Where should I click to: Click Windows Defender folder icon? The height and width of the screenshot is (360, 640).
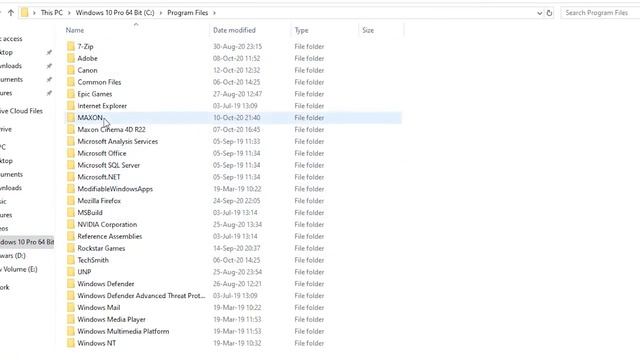coord(71,283)
